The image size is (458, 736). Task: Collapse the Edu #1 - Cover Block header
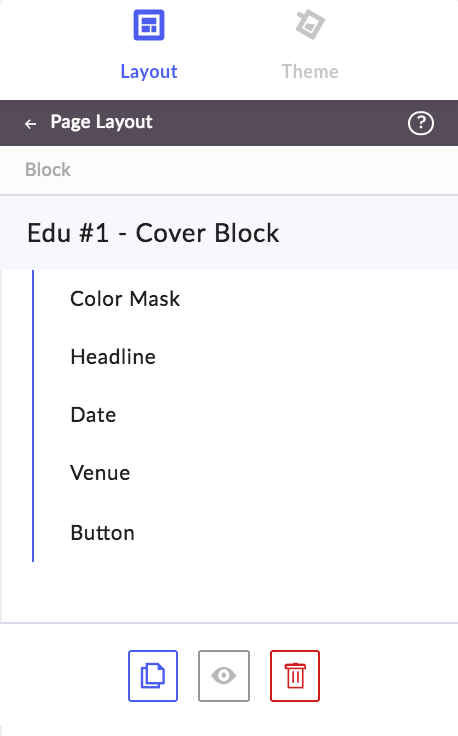[x=229, y=233]
